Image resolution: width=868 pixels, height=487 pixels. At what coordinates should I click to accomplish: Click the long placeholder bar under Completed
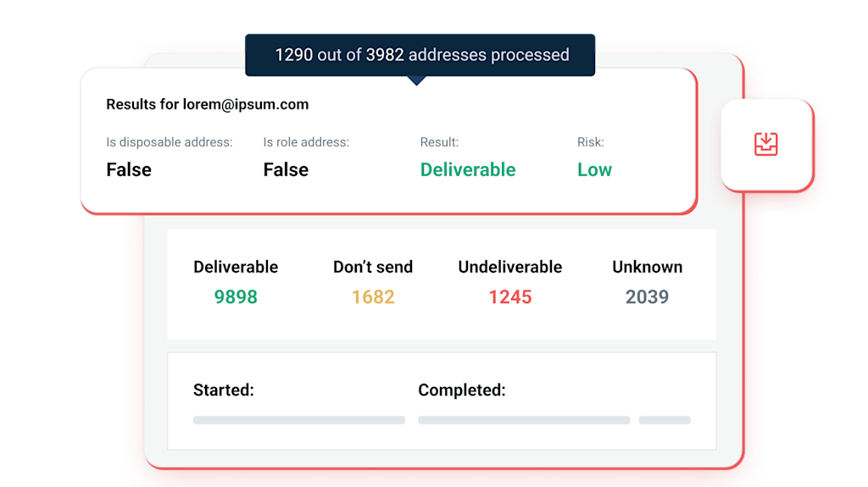(x=524, y=420)
